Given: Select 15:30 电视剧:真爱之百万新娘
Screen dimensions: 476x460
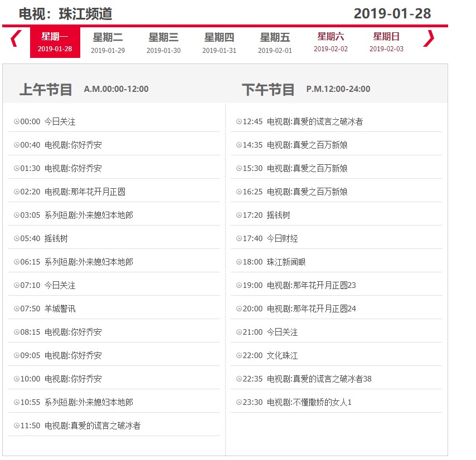Looking at the screenshot, I should tap(336, 168).
